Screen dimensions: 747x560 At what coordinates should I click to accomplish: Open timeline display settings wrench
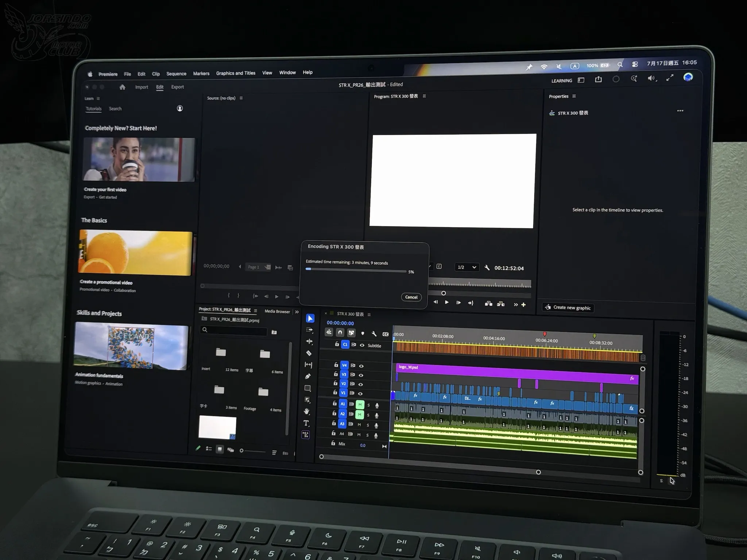point(374,334)
